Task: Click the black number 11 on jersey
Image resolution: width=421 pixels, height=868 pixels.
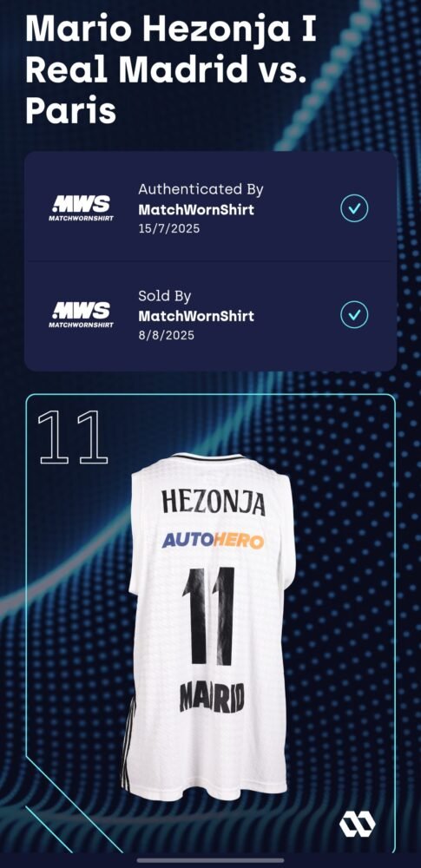Action: coord(208,616)
